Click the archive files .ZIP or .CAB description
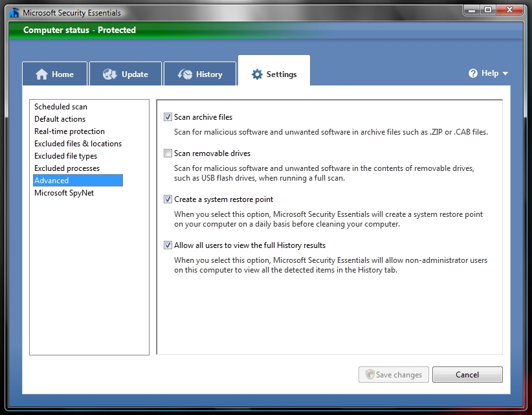 point(331,132)
